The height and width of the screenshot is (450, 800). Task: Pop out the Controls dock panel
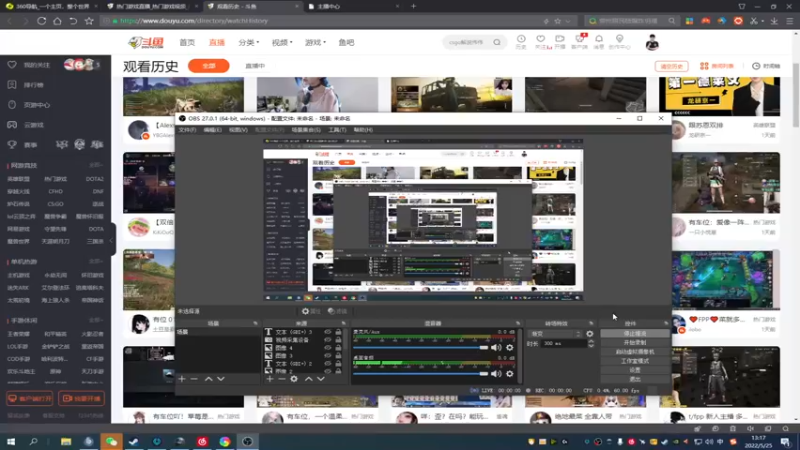tap(666, 323)
